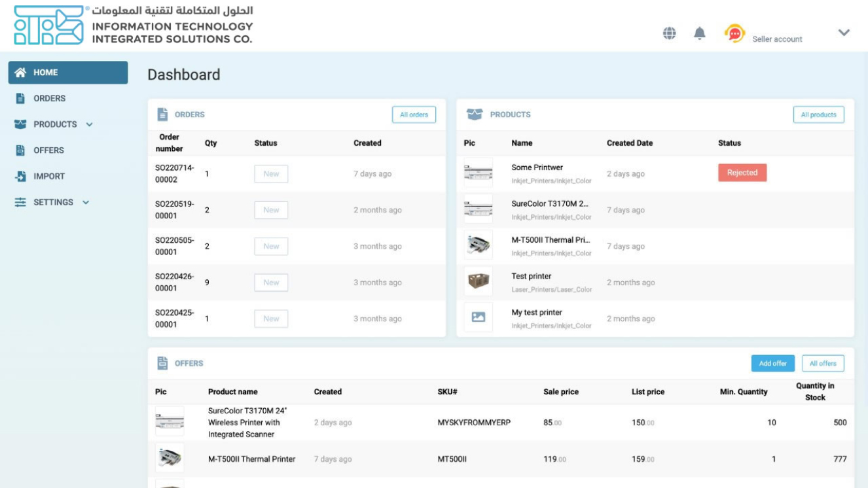Go to Home in the sidebar

coord(68,73)
